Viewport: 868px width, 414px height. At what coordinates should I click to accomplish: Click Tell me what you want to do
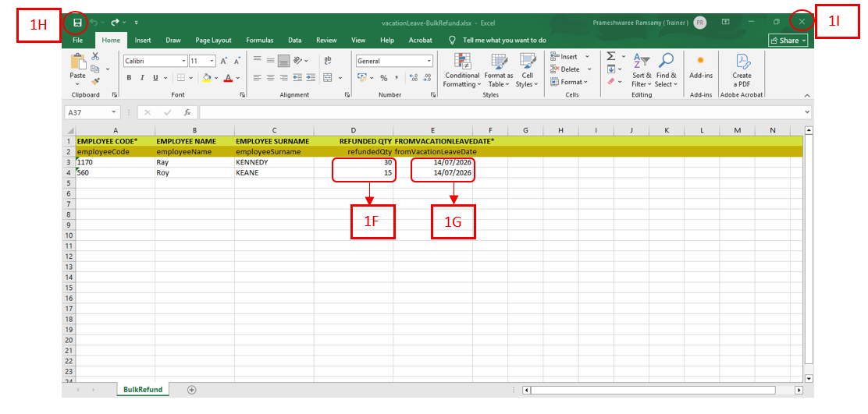pos(504,41)
